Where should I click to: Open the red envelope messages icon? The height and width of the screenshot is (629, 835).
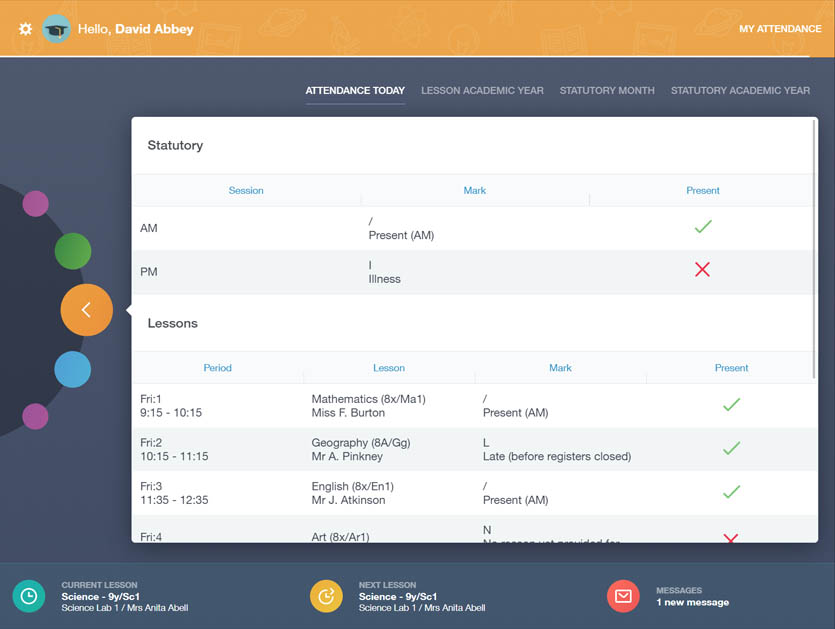(623, 596)
